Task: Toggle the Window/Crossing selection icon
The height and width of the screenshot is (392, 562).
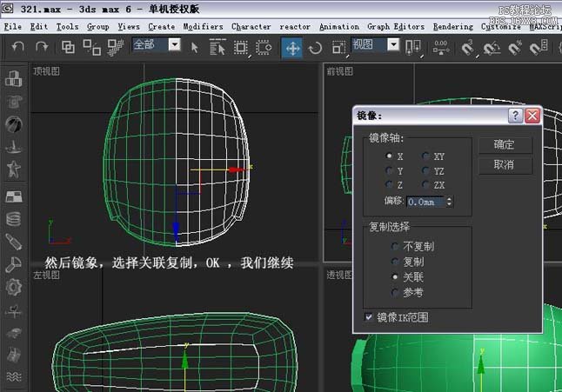Action: [x=264, y=47]
